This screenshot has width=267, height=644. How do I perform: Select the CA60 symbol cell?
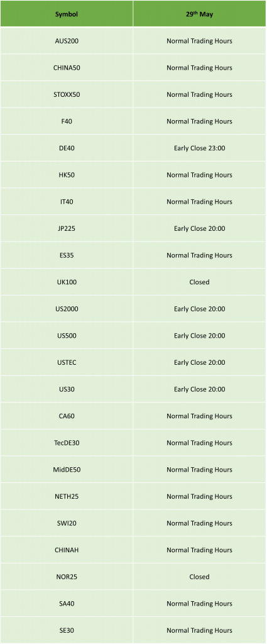pyautogui.click(x=67, y=416)
